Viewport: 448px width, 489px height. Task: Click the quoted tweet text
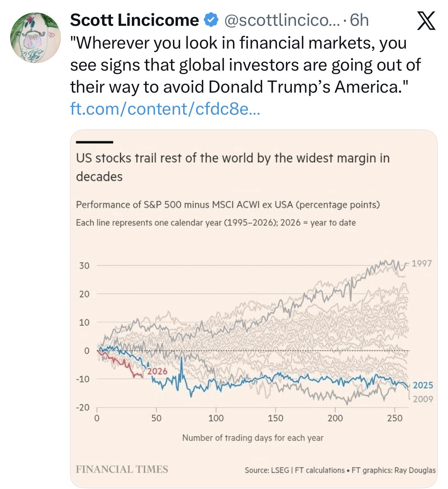pos(245,65)
